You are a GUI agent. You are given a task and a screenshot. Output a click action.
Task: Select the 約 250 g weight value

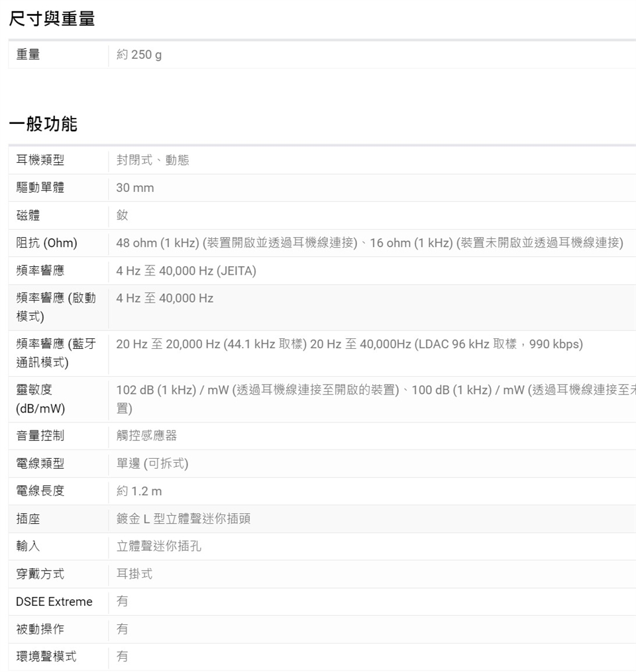[138, 55]
